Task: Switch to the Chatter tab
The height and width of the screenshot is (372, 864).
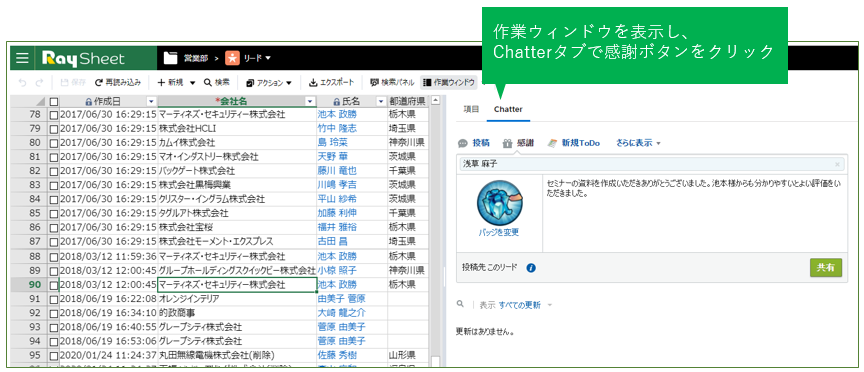Action: tap(508, 109)
